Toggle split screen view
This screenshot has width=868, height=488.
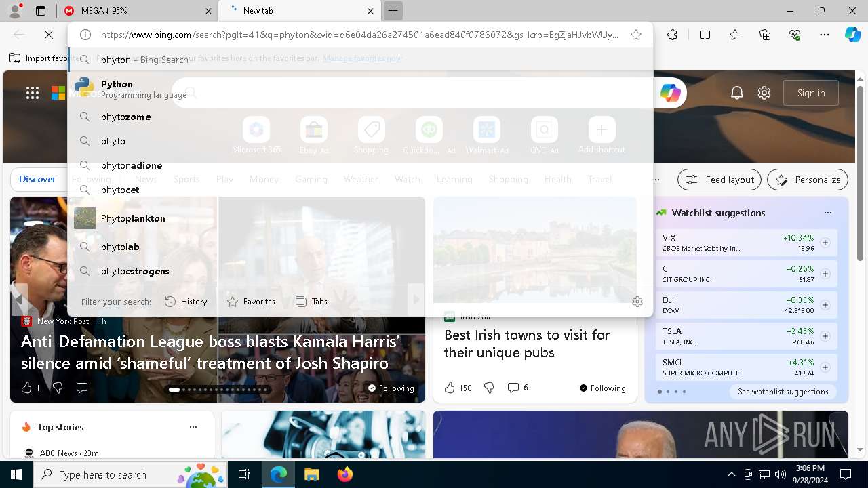pos(705,35)
